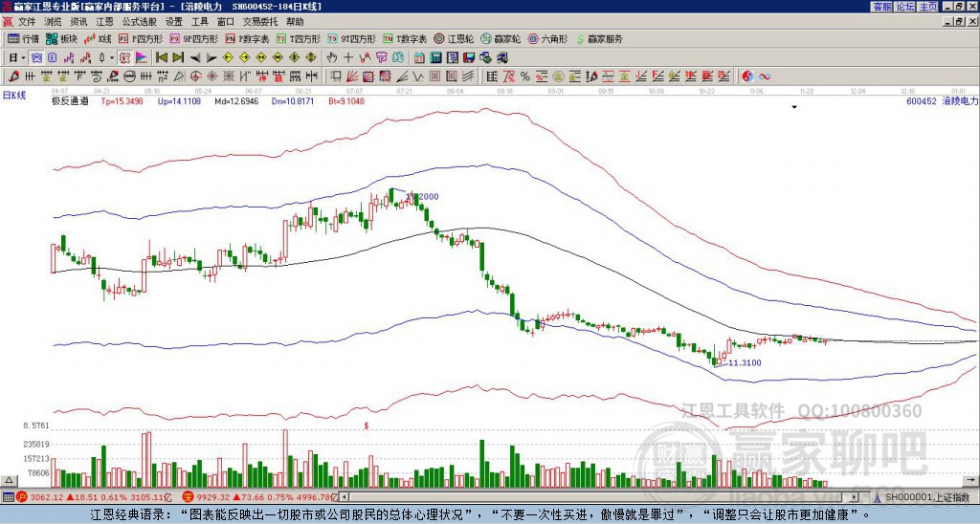Screen dimensions: 980x524
Task: Open the T数字表 time table
Action: (405, 38)
